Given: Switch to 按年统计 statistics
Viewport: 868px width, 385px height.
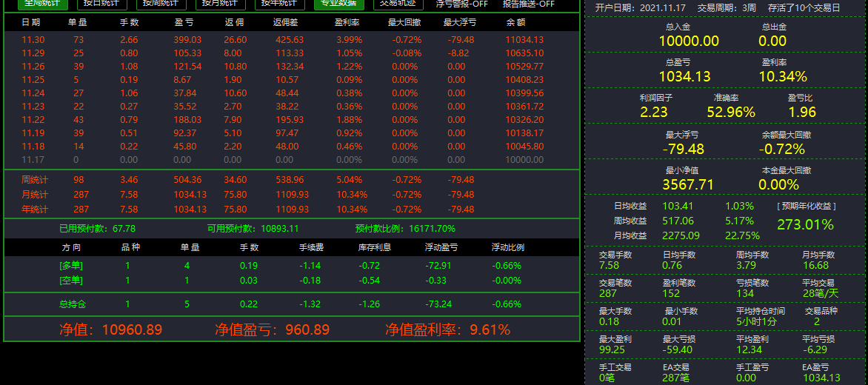Looking at the screenshot, I should click(280, 4).
